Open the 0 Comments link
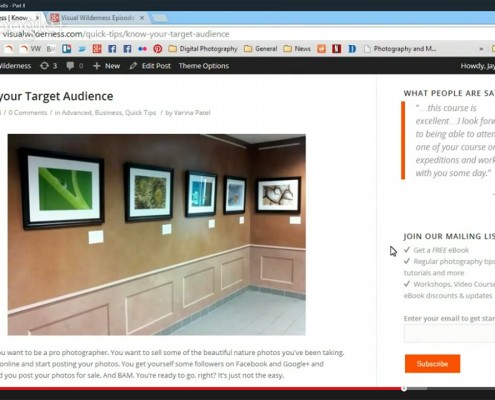The height and width of the screenshot is (400, 495). pyautogui.click(x=28, y=113)
